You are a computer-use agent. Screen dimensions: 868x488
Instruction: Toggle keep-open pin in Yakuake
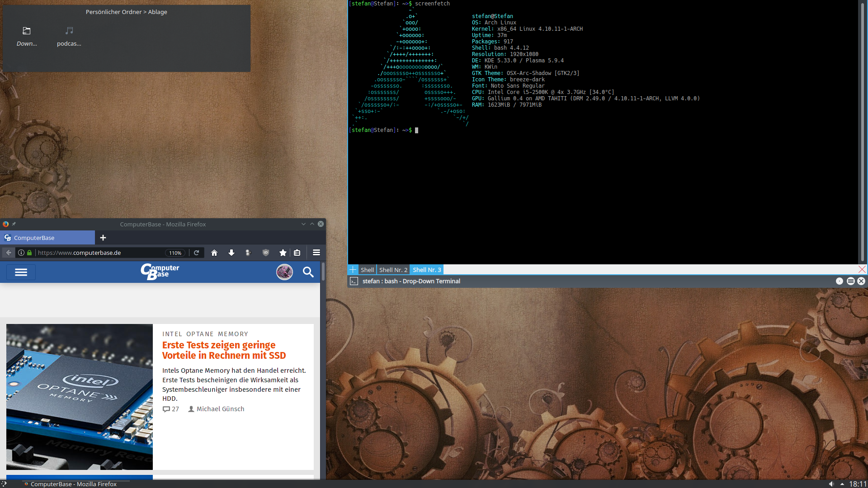[840, 281]
